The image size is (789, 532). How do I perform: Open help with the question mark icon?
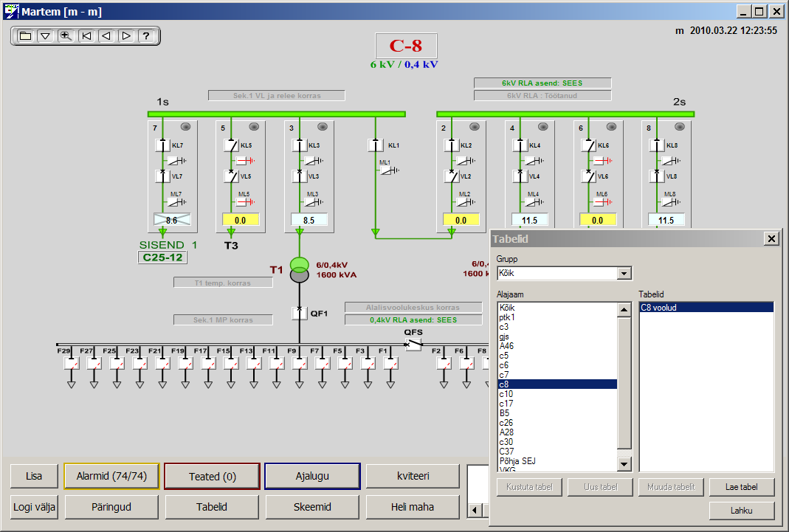[146, 35]
